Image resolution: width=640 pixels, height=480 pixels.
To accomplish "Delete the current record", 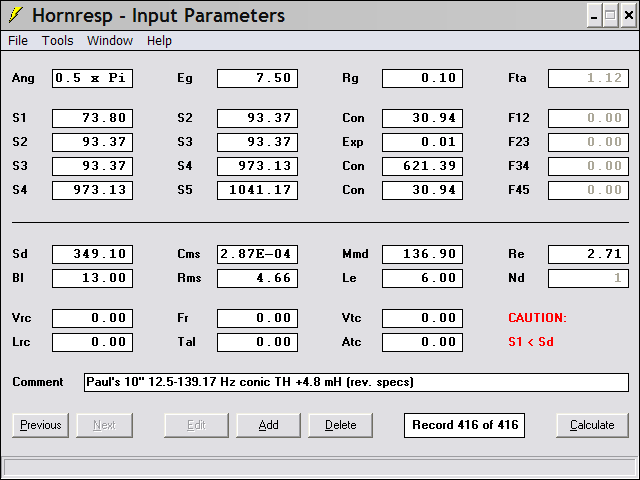I will click(x=340, y=425).
